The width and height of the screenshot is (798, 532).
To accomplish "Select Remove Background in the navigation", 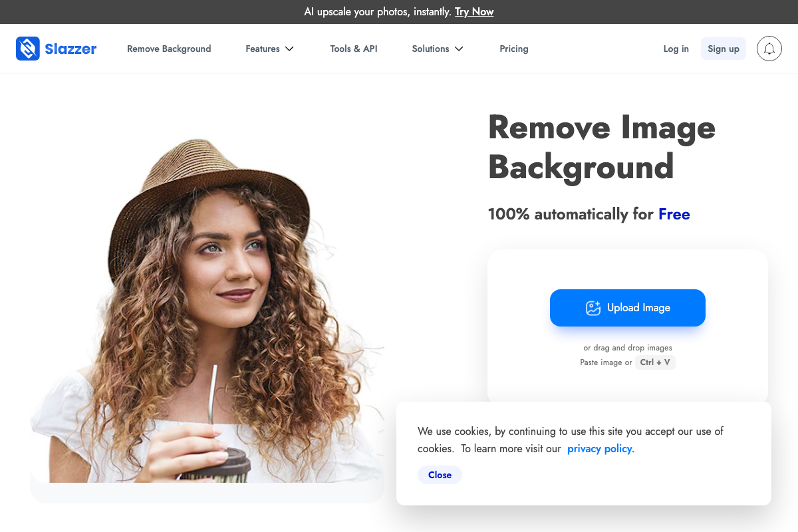I will pyautogui.click(x=169, y=49).
